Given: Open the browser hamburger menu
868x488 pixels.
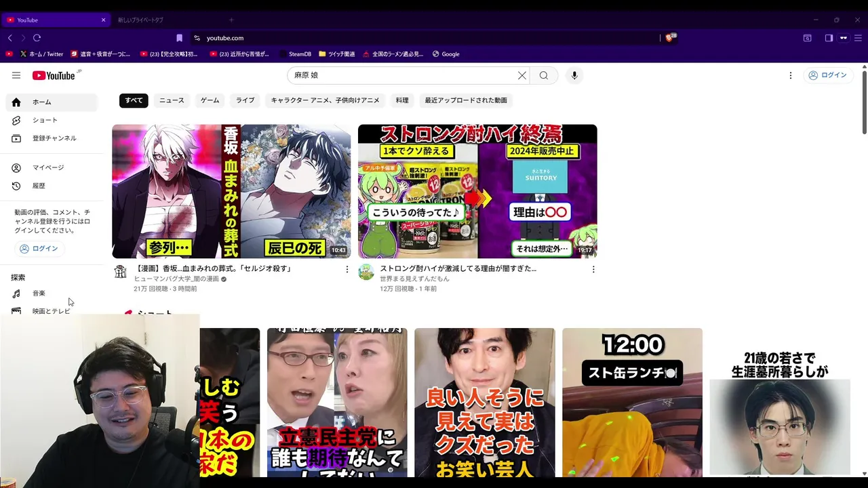Looking at the screenshot, I should point(857,38).
